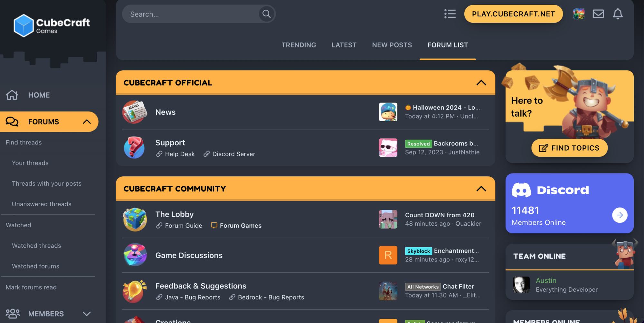This screenshot has width=644, height=323.
Task: Click the Forums speech bubbles icon
Action: coord(12,122)
